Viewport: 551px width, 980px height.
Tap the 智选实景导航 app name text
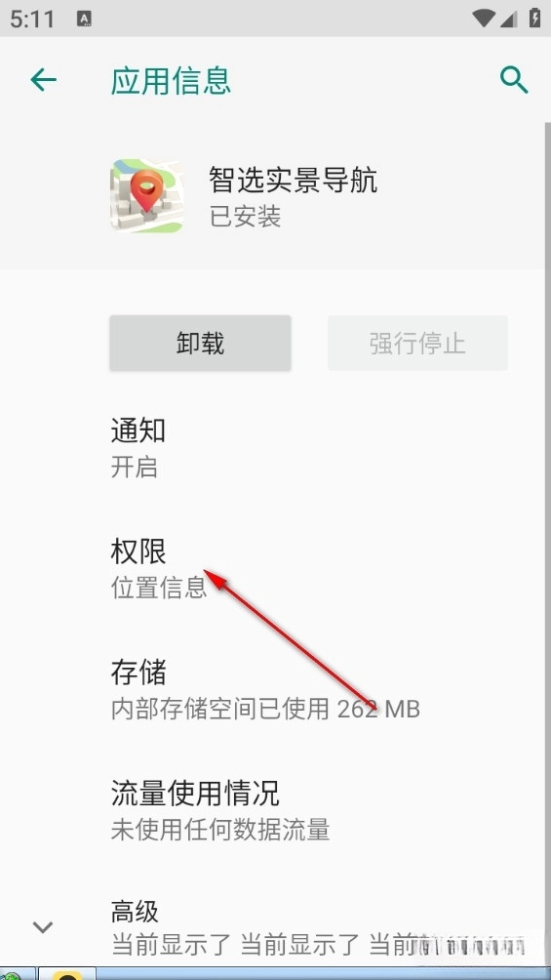tap(293, 180)
